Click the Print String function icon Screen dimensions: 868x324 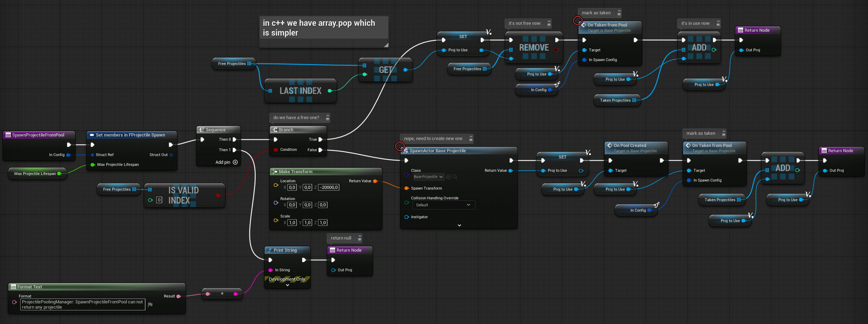coord(270,250)
